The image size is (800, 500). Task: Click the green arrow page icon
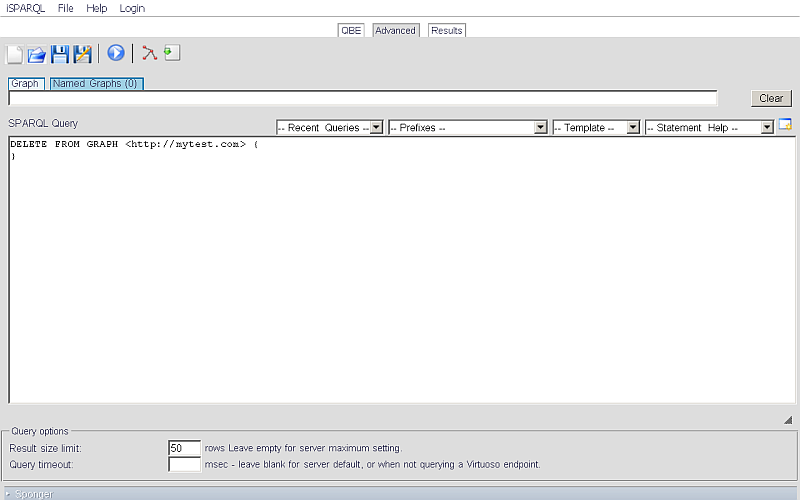(172, 53)
